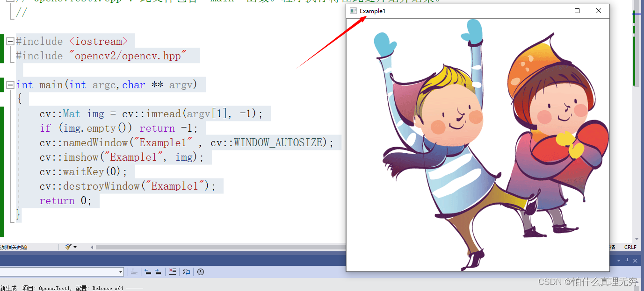Click the cv::imshow("Example1", img) line
This screenshot has height=291, width=644.
122,157
